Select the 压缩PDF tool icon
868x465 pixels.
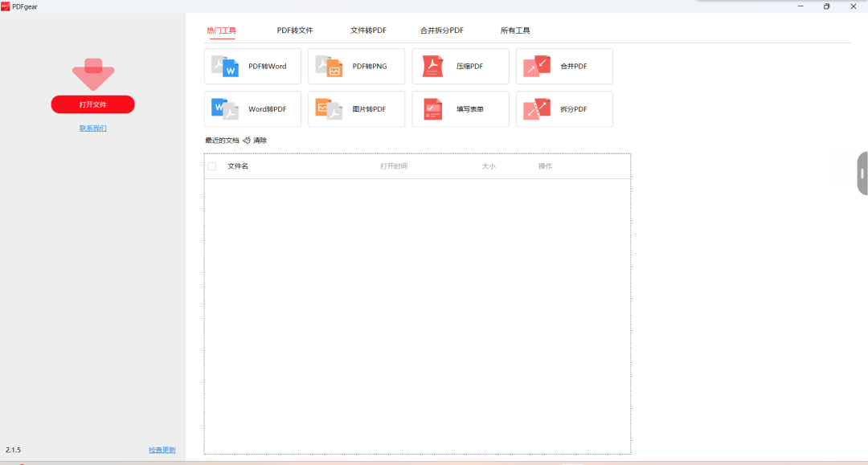point(433,66)
